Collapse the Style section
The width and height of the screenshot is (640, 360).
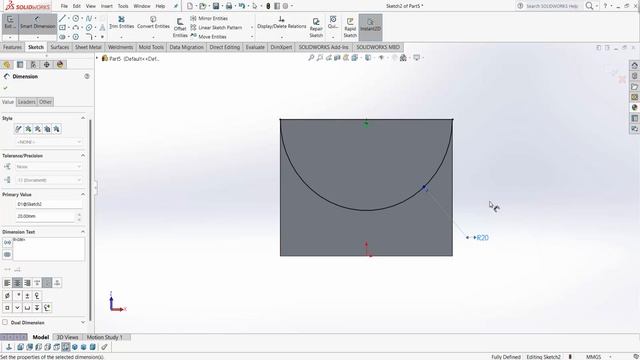83,118
